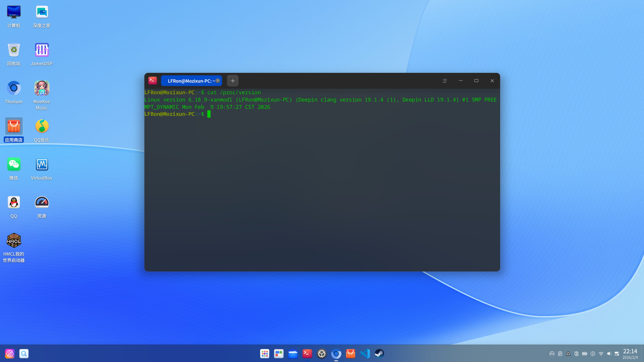Open the terminal hamburger menu

(445, 81)
